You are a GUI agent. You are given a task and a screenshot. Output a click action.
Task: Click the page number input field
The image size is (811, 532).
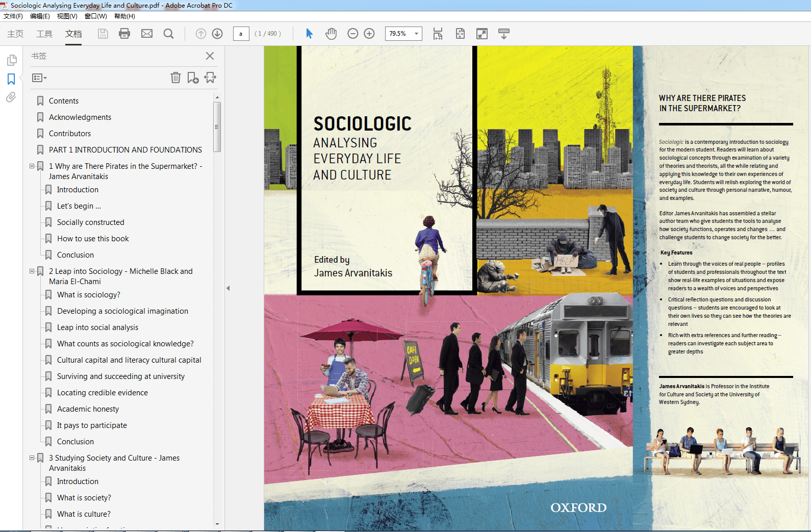(x=241, y=34)
